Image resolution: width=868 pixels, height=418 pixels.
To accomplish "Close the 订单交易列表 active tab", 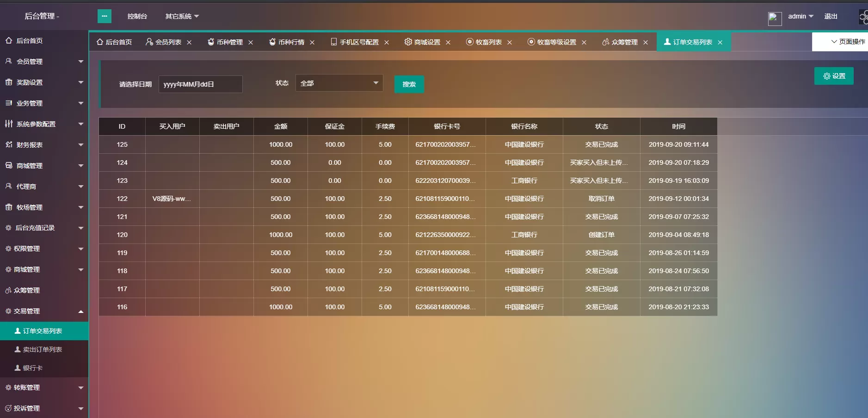I will click(x=720, y=43).
